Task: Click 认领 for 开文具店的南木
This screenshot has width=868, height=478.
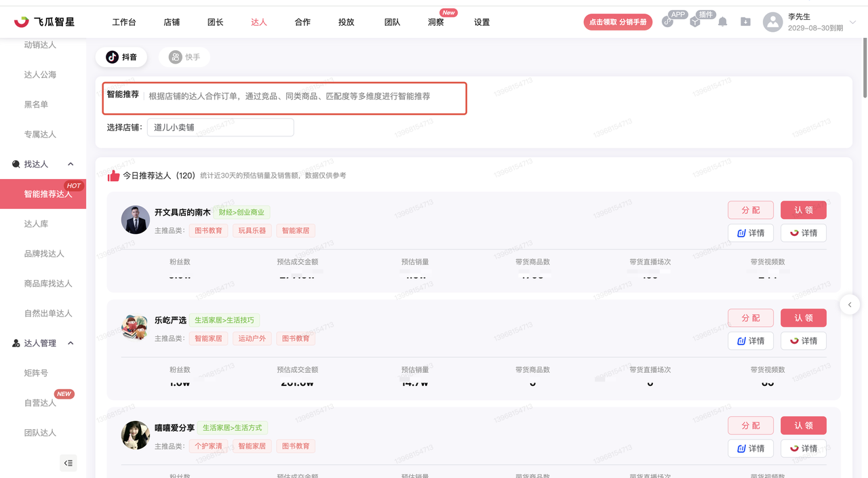Action: point(804,210)
